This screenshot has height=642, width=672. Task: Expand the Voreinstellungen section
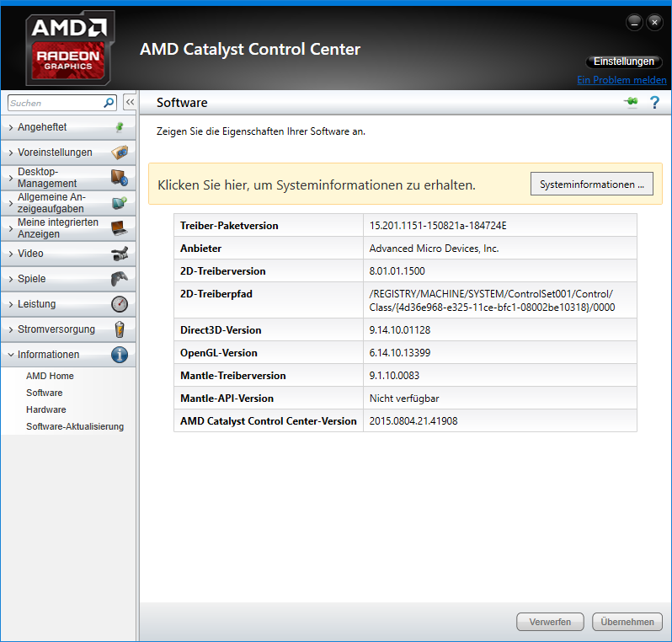point(68,152)
